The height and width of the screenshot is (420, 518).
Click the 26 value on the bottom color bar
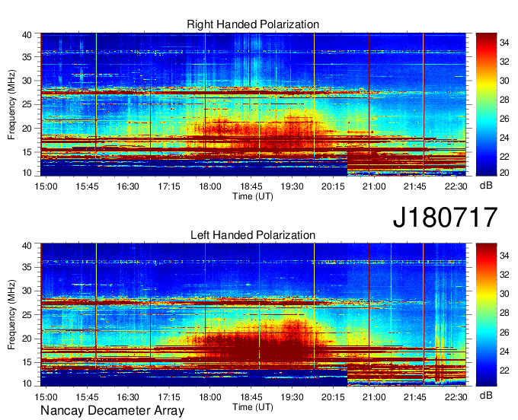[x=504, y=332]
